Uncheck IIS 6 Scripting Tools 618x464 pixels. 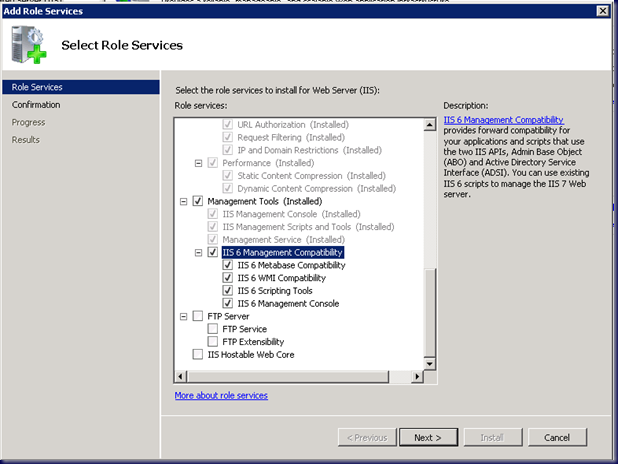coord(227,291)
